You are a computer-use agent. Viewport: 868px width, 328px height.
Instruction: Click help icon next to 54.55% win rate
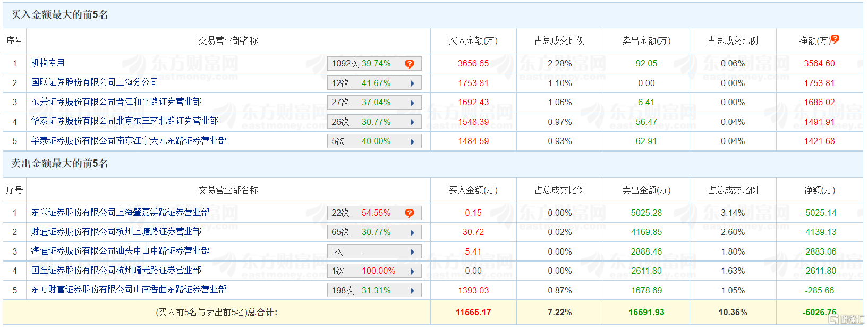tap(410, 213)
